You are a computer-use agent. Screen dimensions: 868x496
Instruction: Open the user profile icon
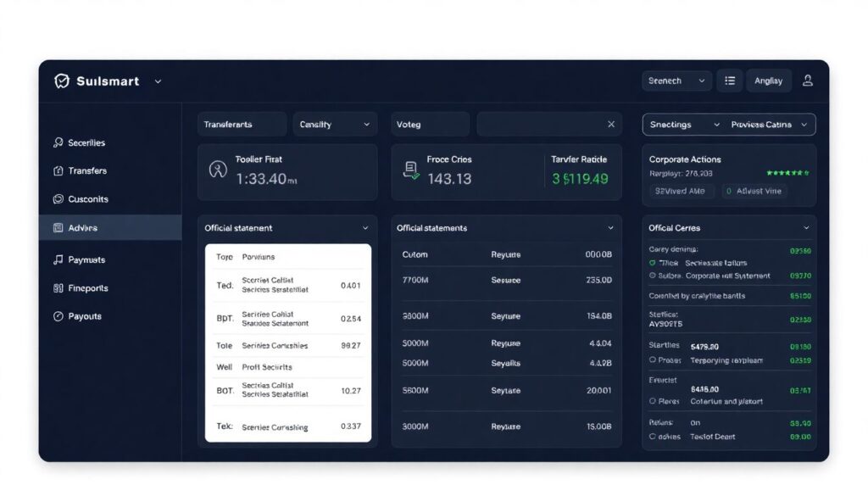[807, 81]
